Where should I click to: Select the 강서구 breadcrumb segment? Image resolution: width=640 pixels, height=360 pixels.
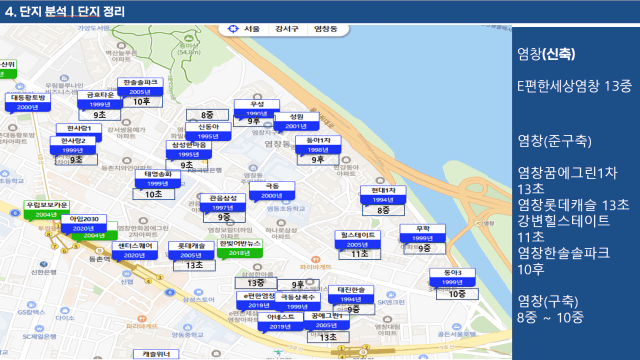287,29
